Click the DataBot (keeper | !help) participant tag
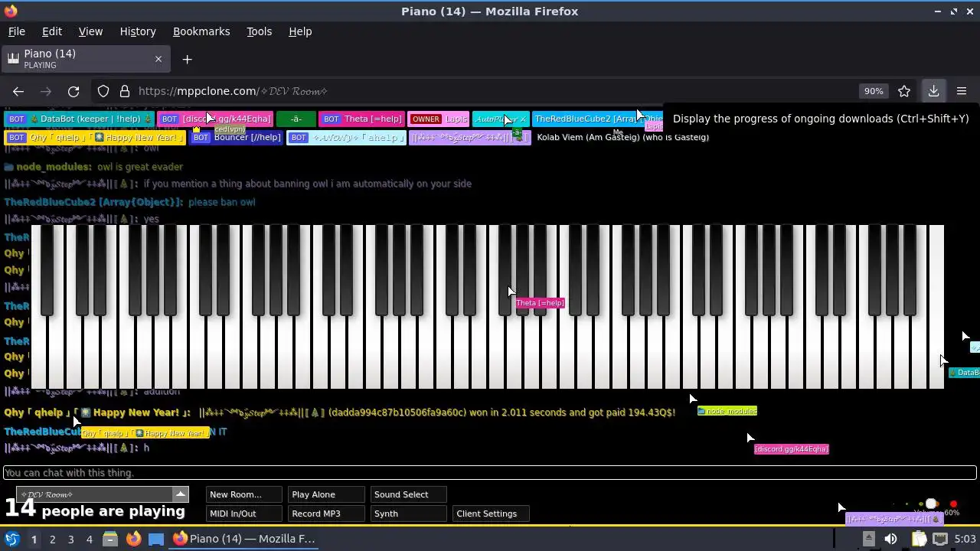Image resolution: width=980 pixels, height=551 pixels. (79, 119)
